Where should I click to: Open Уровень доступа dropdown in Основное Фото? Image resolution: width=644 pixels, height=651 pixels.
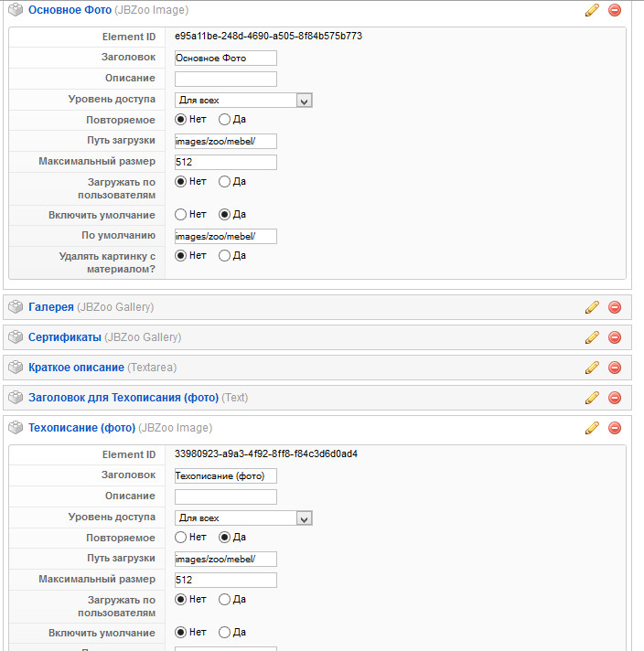tap(244, 101)
